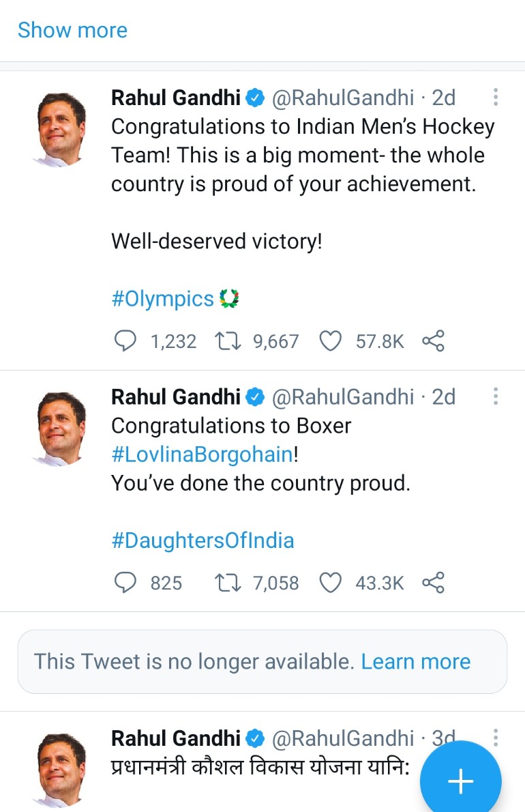Open the #Olympics hashtag
The image size is (525, 812).
[163, 299]
